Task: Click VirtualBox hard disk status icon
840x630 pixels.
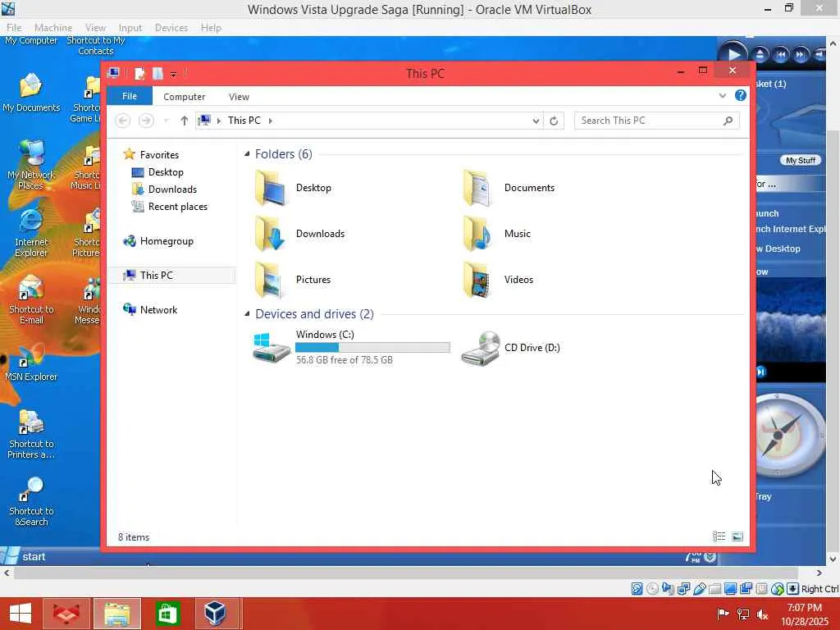Action: [637, 589]
